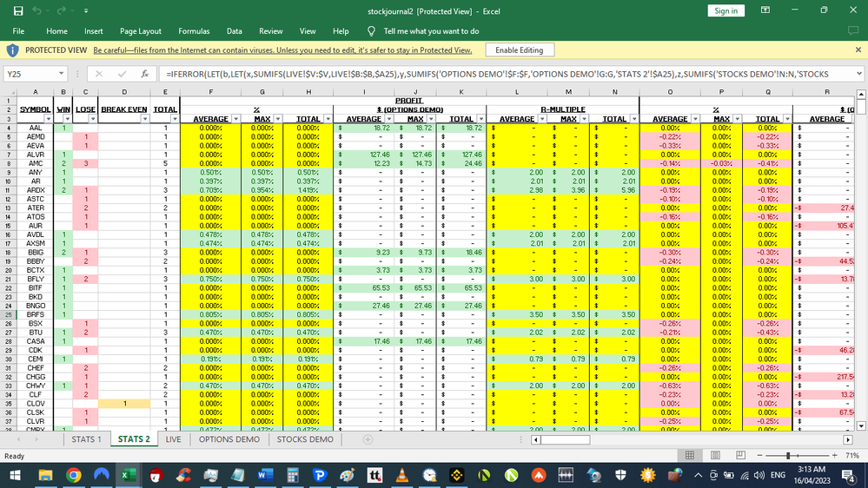
Task: Open the SYMBOL column filter dropdown
Action: pyautogui.click(x=48, y=119)
